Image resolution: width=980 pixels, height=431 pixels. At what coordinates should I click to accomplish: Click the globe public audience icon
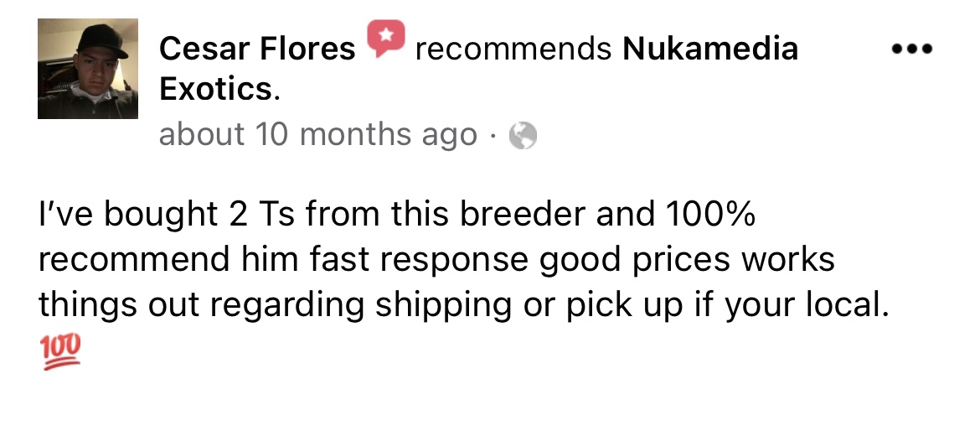523,135
